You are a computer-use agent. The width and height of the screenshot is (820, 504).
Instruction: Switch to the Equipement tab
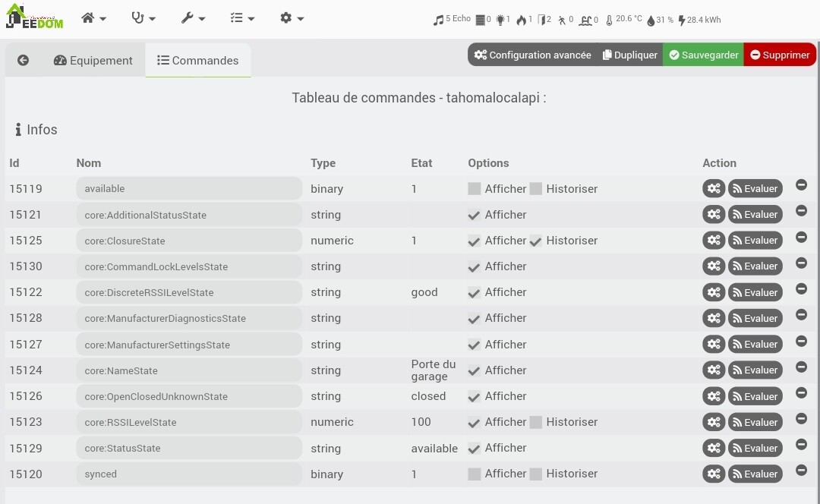pyautogui.click(x=93, y=61)
